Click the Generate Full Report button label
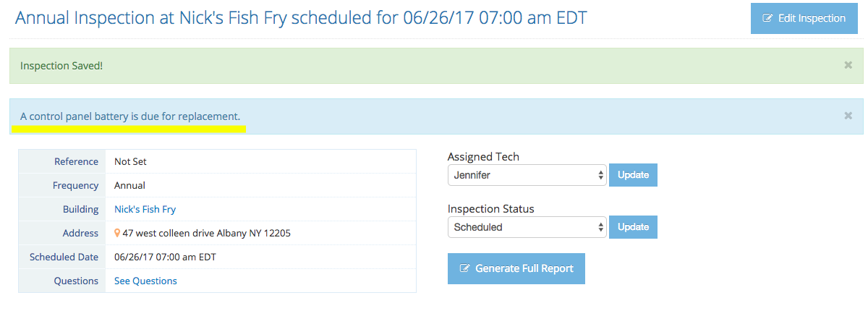The image size is (868, 311). [x=524, y=268]
